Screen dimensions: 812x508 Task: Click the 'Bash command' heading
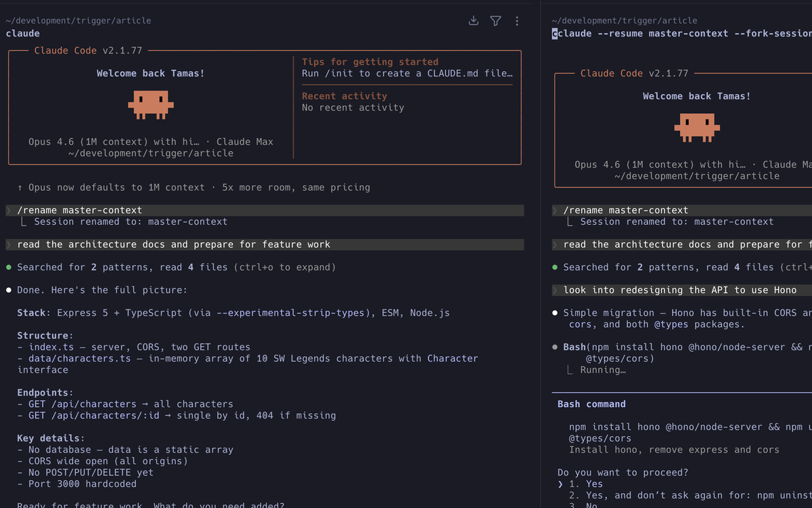click(591, 404)
